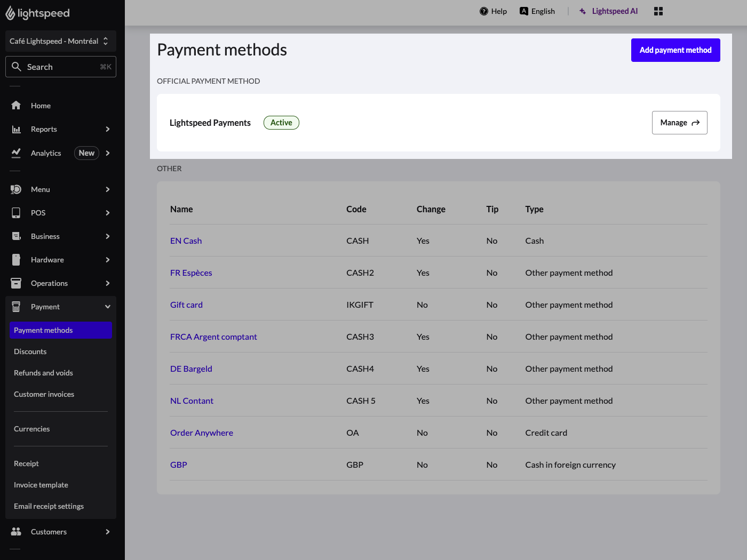
Task: Open the Gift card payment method
Action: coord(186,305)
